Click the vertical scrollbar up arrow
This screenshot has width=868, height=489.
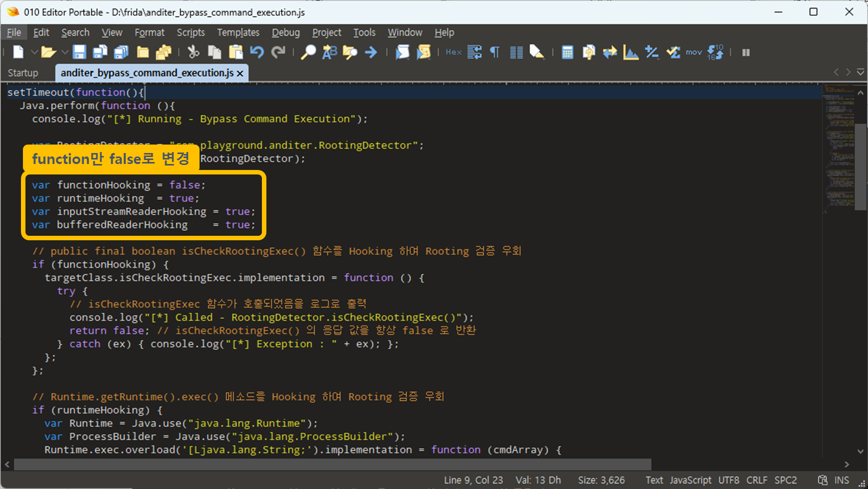point(861,93)
